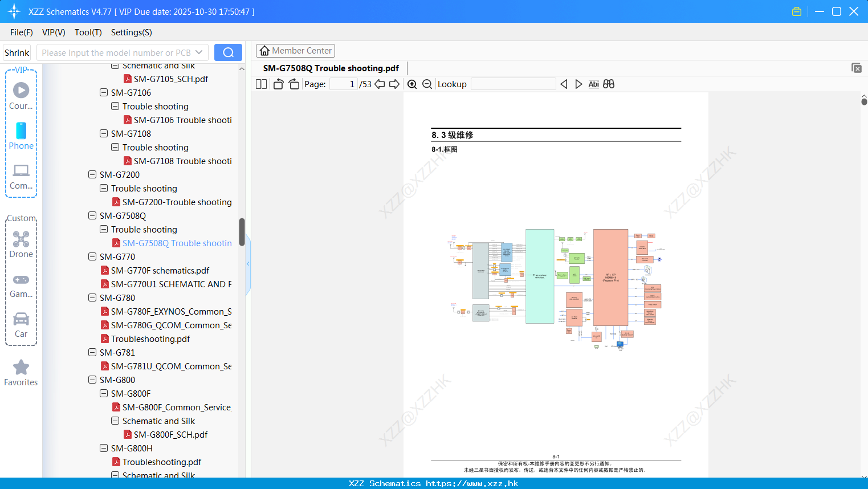Collapse the SM-G781 tree node

click(x=92, y=352)
